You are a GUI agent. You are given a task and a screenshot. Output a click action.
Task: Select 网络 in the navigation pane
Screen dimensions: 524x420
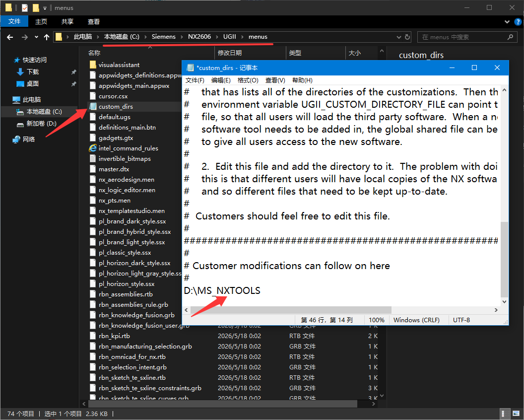tap(29, 139)
